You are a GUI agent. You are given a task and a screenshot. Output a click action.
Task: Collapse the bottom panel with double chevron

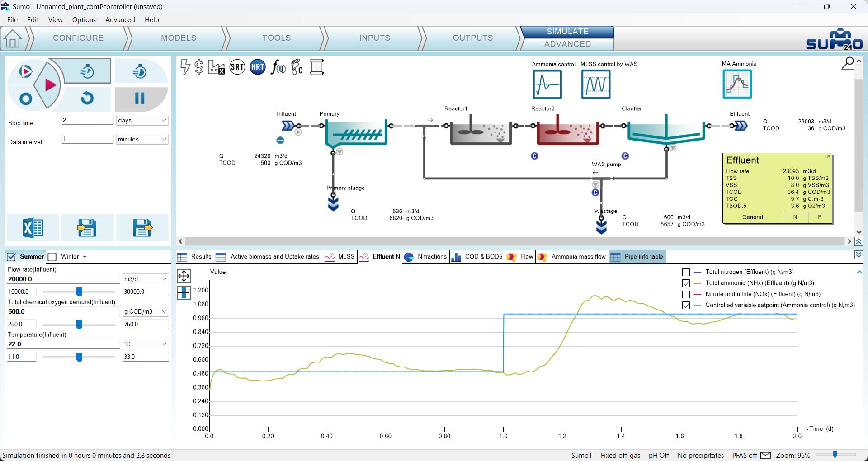[x=859, y=255]
